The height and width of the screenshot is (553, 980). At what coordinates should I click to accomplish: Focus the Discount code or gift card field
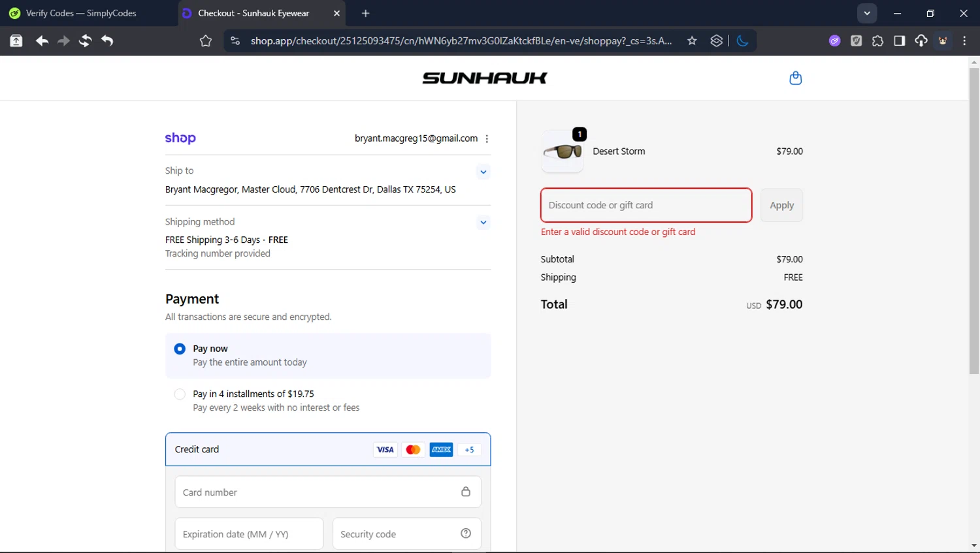[646, 205]
